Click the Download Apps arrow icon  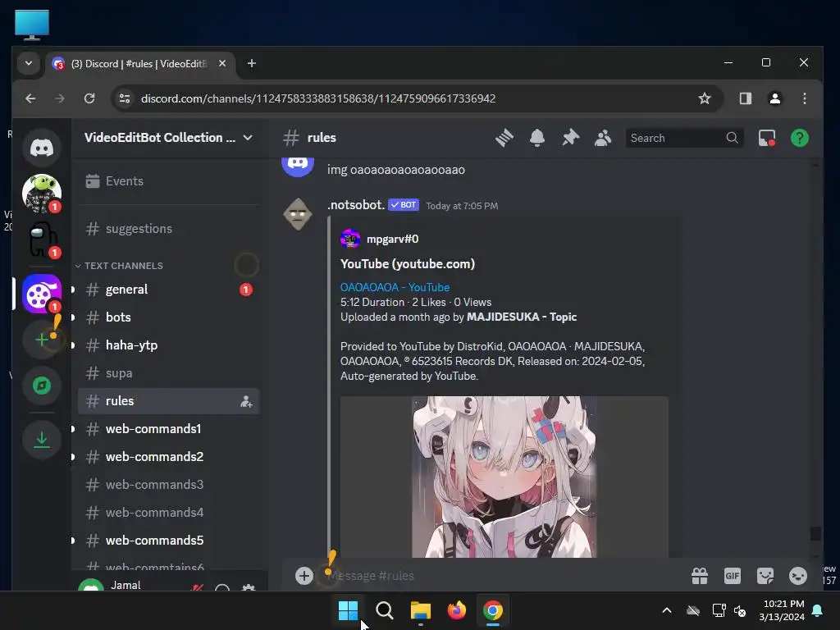click(x=42, y=440)
